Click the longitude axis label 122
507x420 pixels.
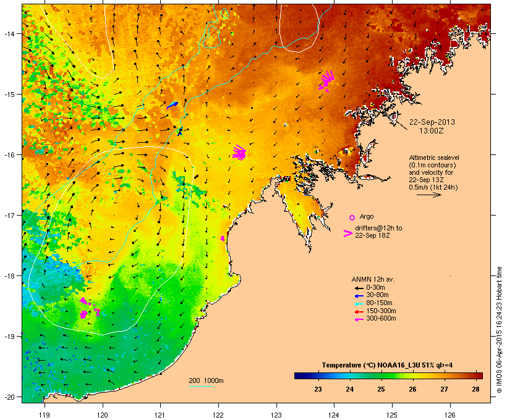(x=218, y=415)
